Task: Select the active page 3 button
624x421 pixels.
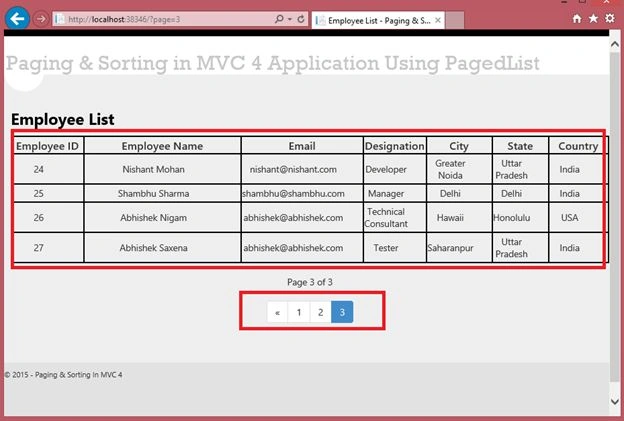Action: pos(342,312)
